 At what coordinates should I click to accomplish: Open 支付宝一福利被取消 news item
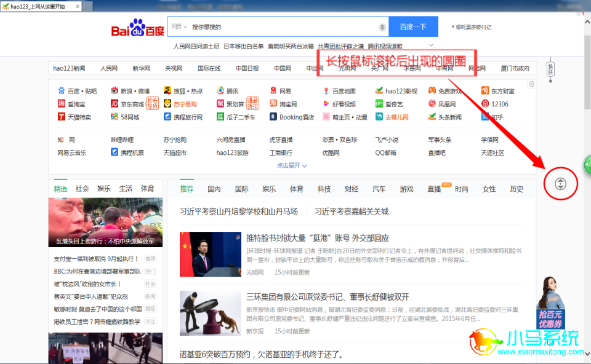pos(97,259)
